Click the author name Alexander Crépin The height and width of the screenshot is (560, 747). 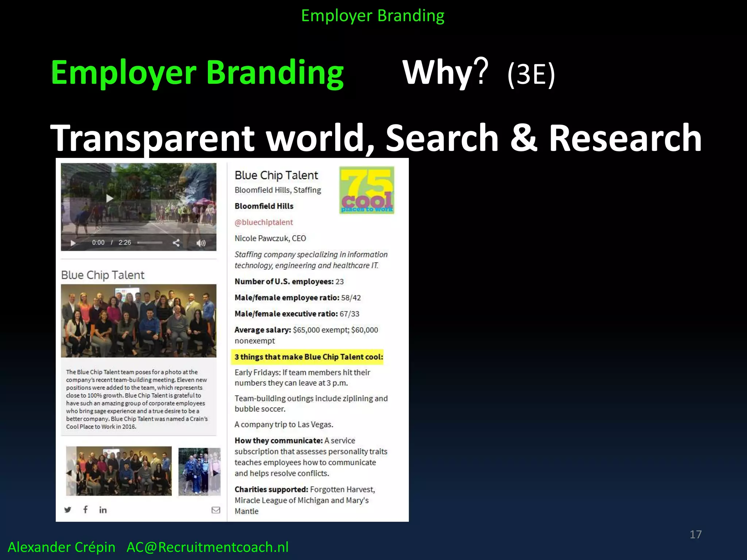[62, 547]
